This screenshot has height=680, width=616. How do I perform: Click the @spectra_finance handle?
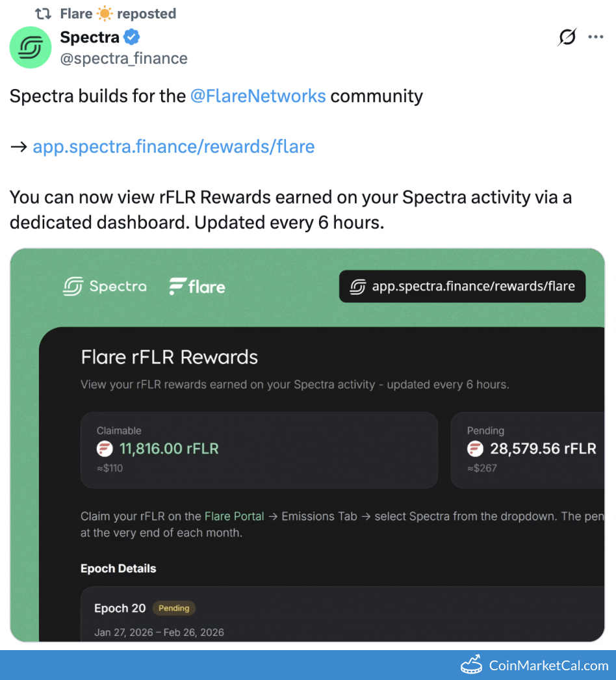[x=123, y=59]
